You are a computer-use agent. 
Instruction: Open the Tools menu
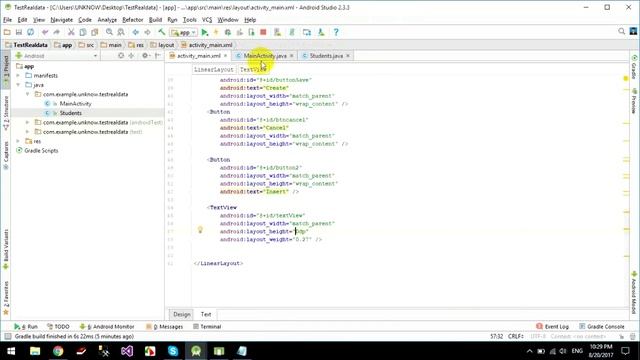(x=189, y=20)
